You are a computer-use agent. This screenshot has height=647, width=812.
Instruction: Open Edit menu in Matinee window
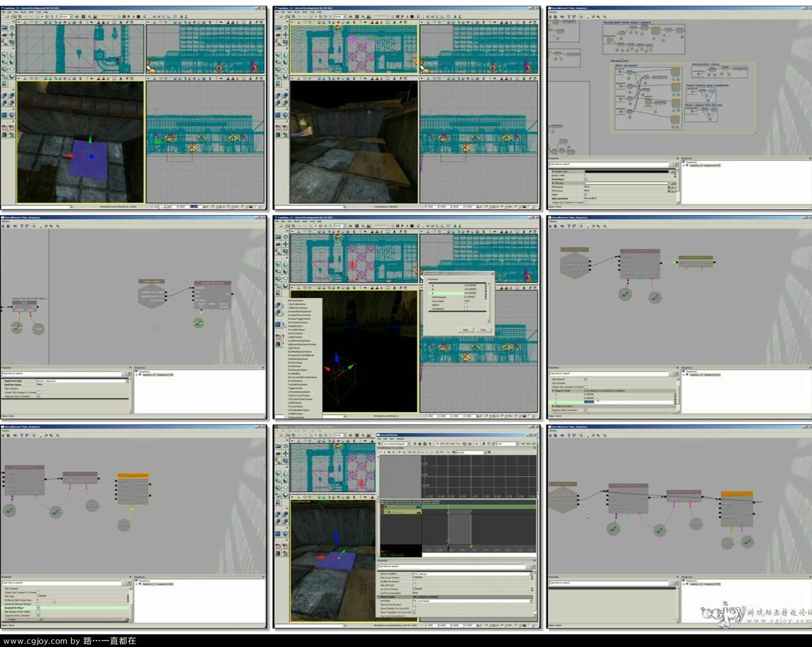point(385,439)
